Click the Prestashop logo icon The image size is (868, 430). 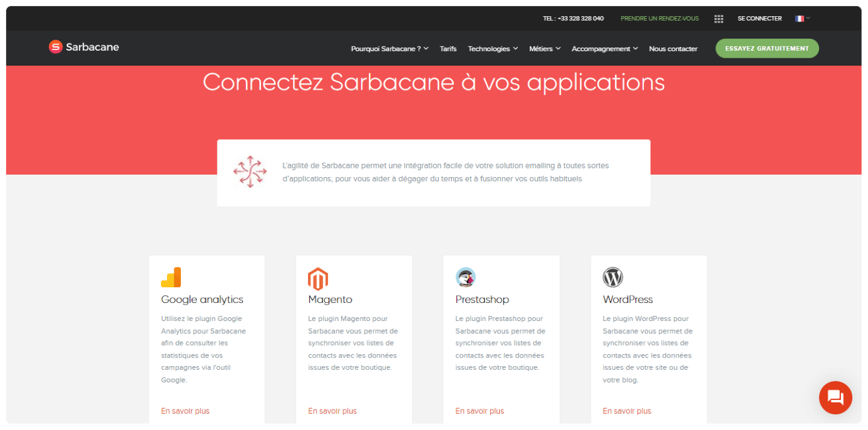coord(465,277)
